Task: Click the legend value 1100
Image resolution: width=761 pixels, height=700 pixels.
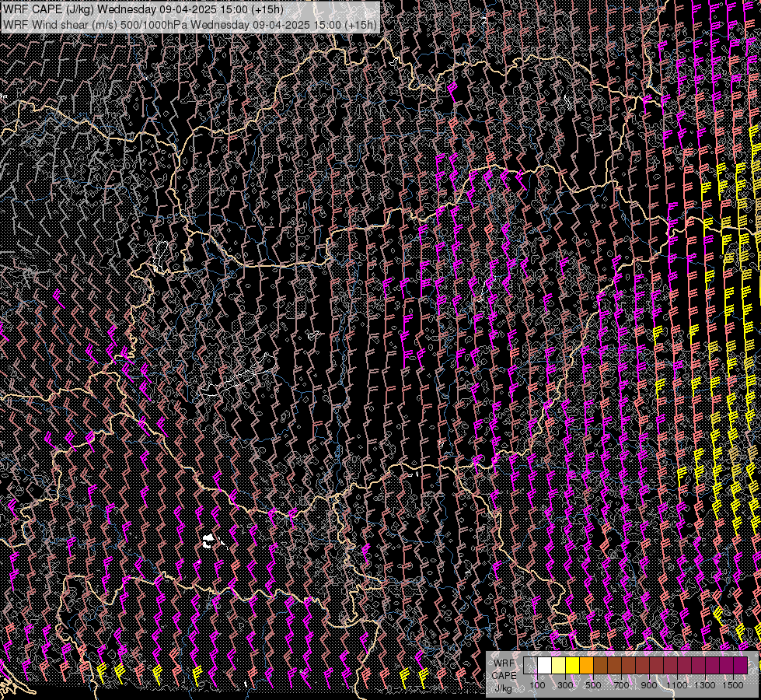Action: (677, 685)
